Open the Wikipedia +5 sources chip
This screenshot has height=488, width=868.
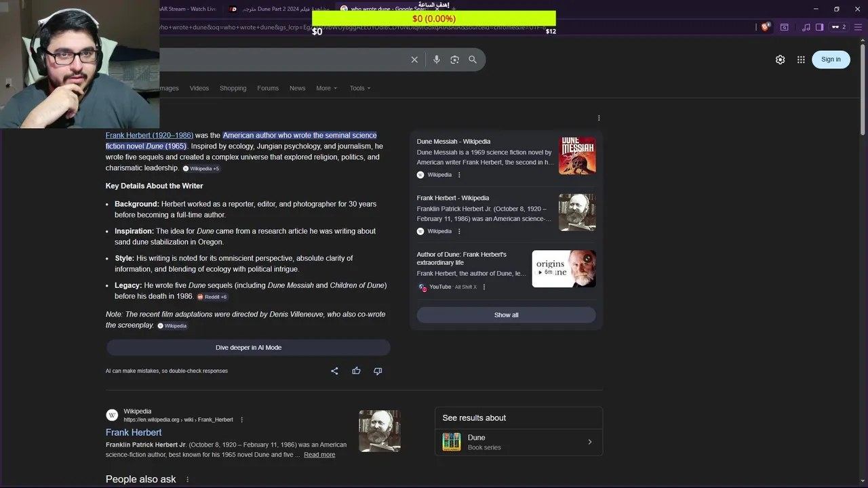(x=201, y=169)
